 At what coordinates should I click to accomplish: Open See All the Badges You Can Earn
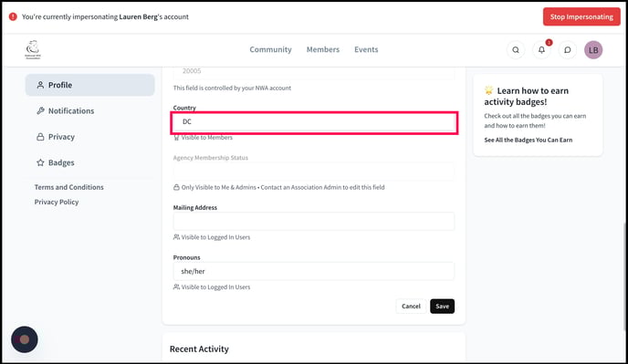click(528, 140)
